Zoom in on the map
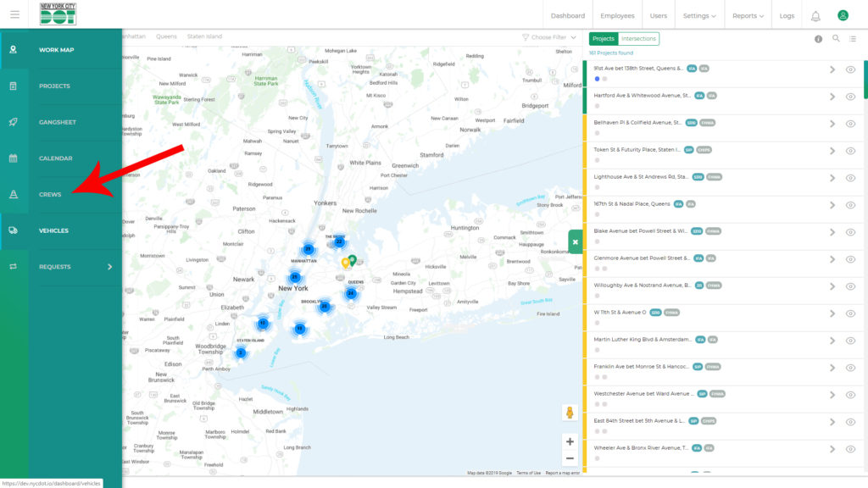The width and height of the screenshot is (868, 488). 570,441
